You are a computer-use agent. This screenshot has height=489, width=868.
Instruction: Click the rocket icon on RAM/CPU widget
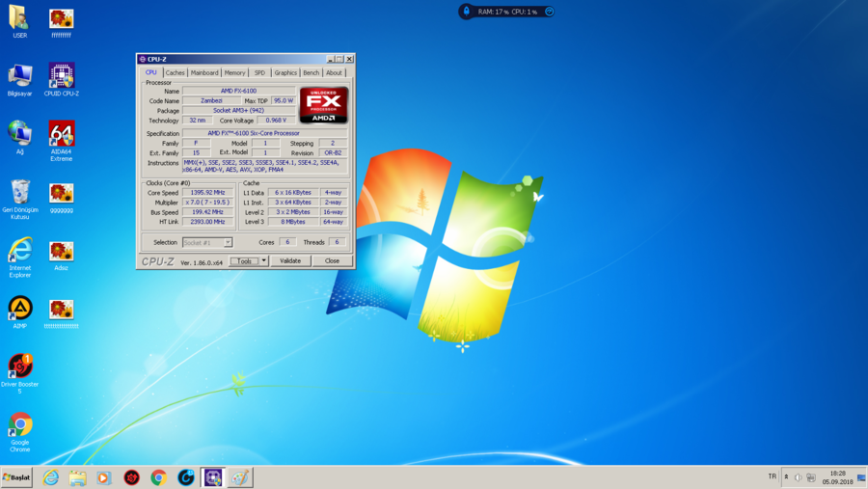[467, 12]
